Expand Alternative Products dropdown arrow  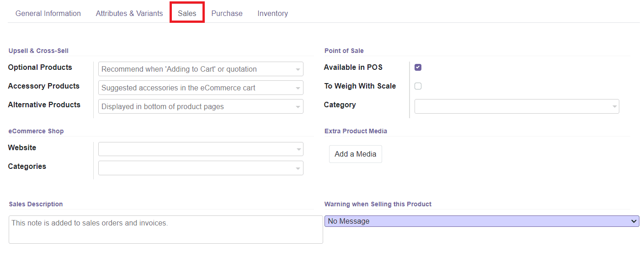click(298, 107)
